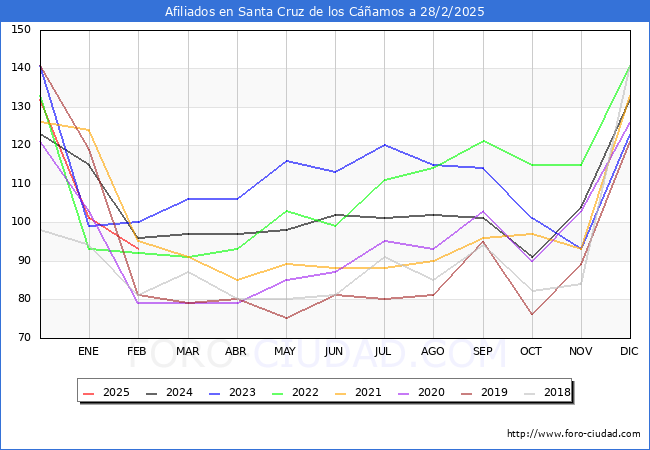Click the 2024 legend entry
The width and height of the screenshot is (650, 450).
pos(170,392)
